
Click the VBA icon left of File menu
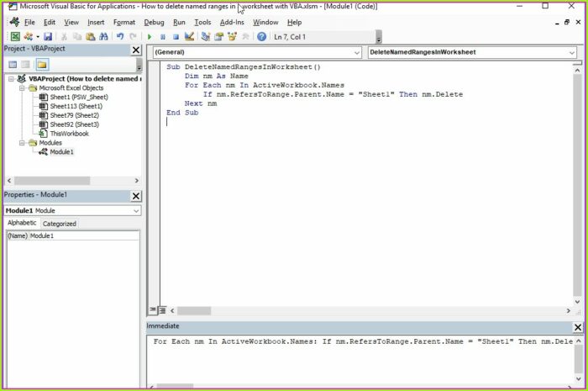pyautogui.click(x=14, y=22)
